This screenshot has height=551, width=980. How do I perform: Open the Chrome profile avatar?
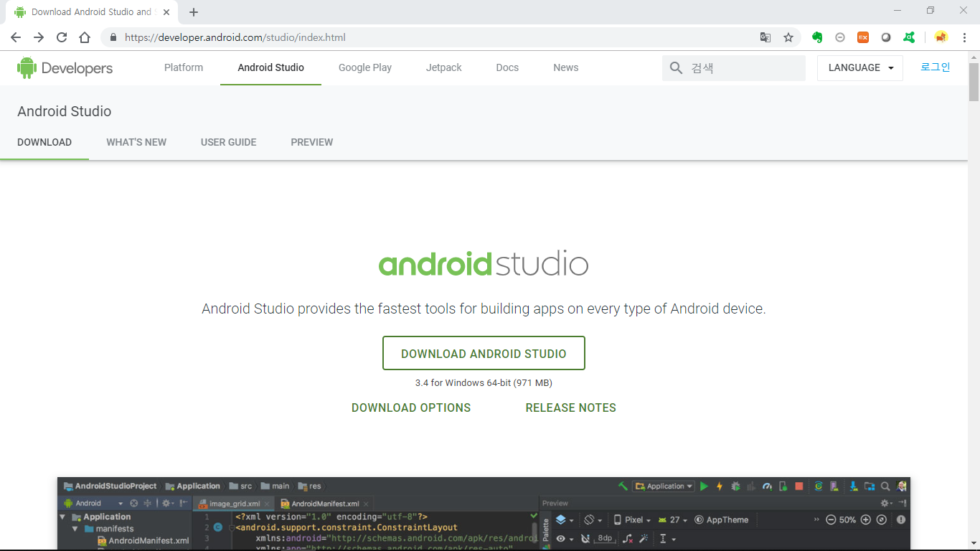[x=941, y=37]
